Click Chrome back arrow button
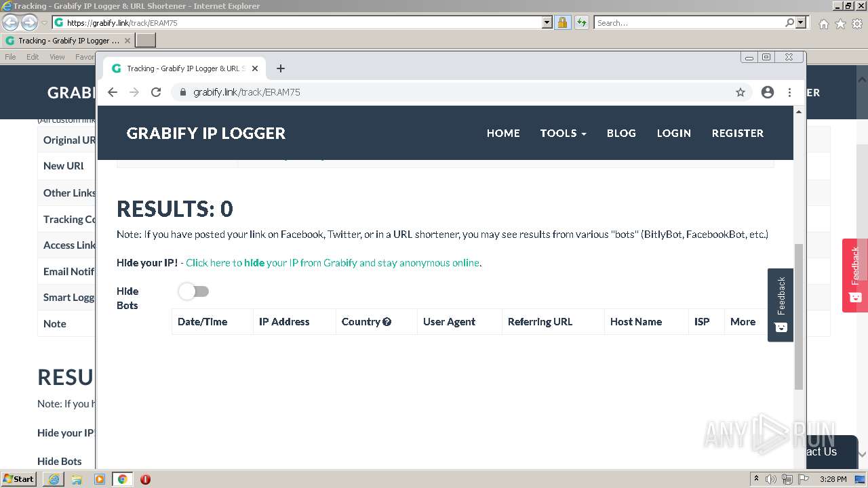The height and width of the screenshot is (488, 868). [113, 92]
